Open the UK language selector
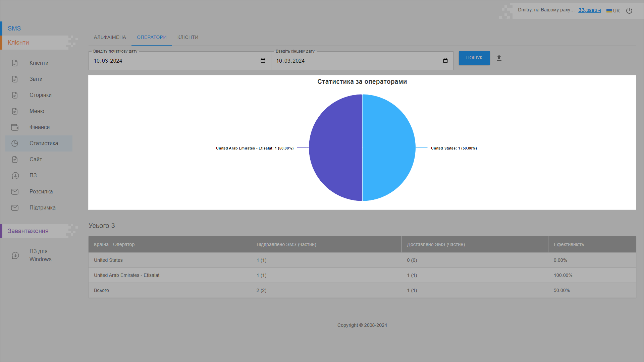 tap(613, 11)
